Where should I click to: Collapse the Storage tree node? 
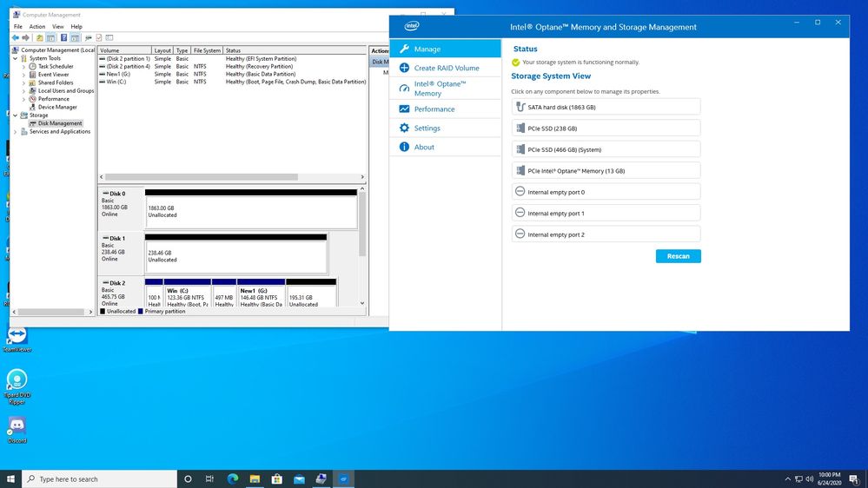click(x=15, y=115)
